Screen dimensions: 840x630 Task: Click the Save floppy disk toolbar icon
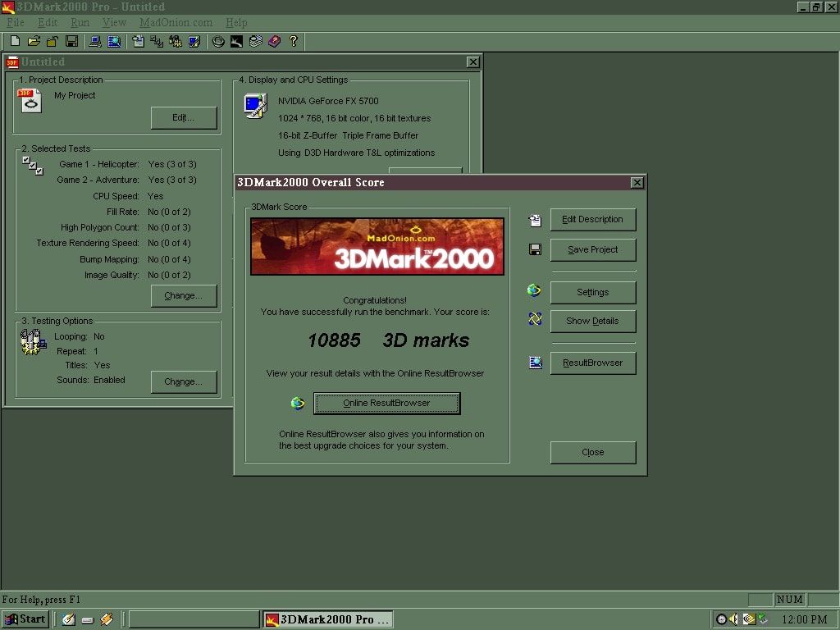click(x=71, y=41)
